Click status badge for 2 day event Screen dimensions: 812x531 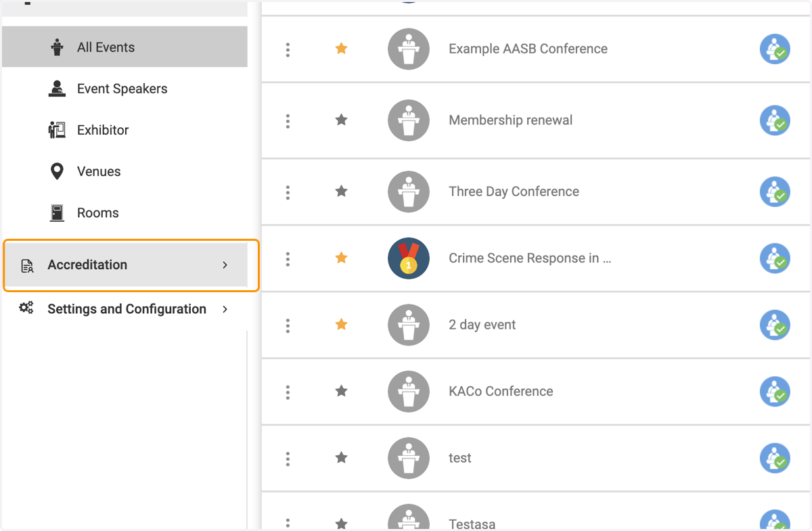coord(775,325)
